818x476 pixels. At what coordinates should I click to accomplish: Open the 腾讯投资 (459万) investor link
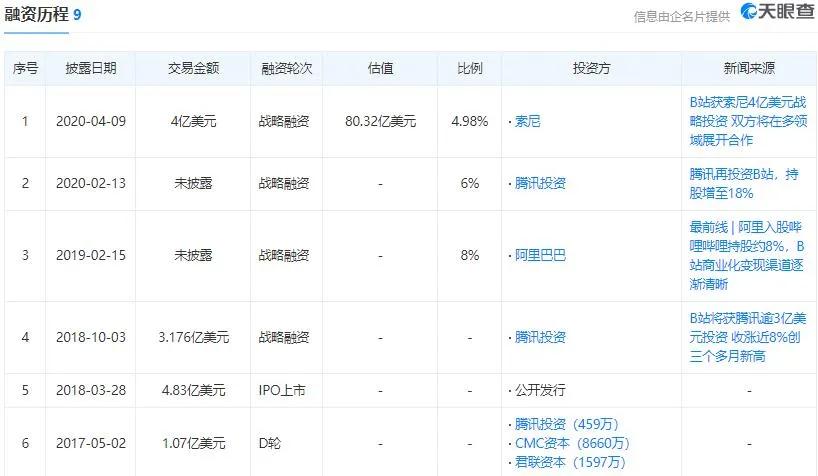pos(567,424)
